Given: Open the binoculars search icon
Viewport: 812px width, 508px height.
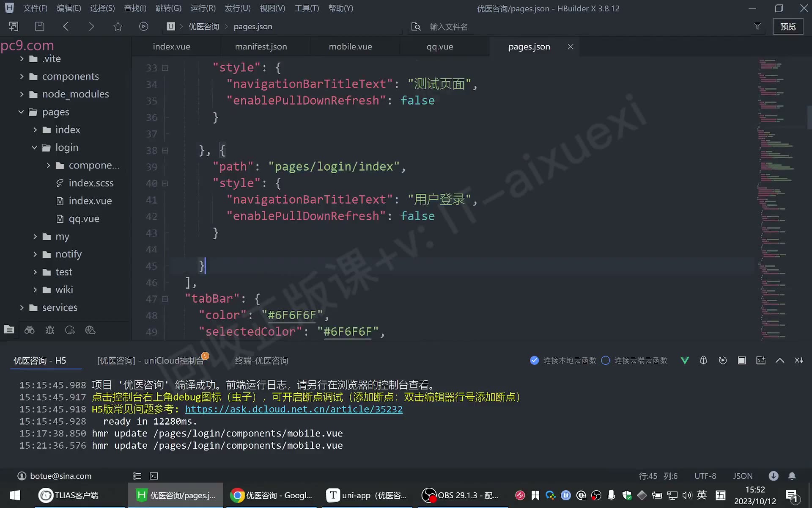Looking at the screenshot, I should click(29, 330).
